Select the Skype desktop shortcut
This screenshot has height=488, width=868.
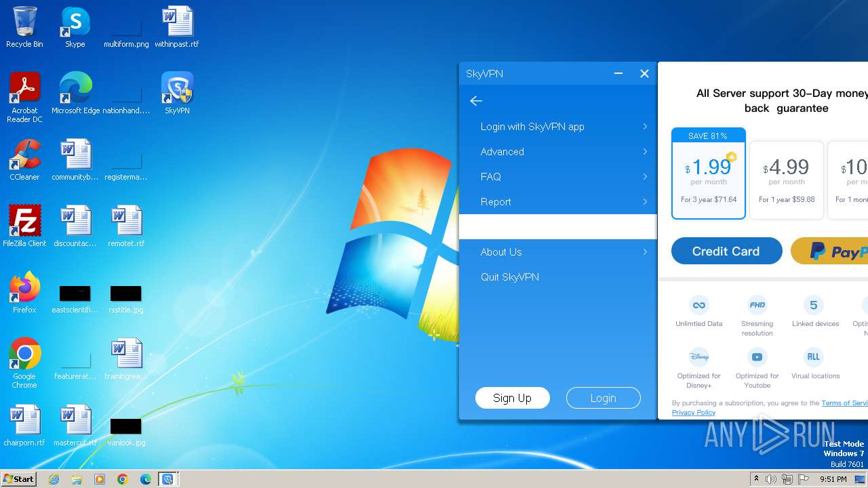coord(75,27)
